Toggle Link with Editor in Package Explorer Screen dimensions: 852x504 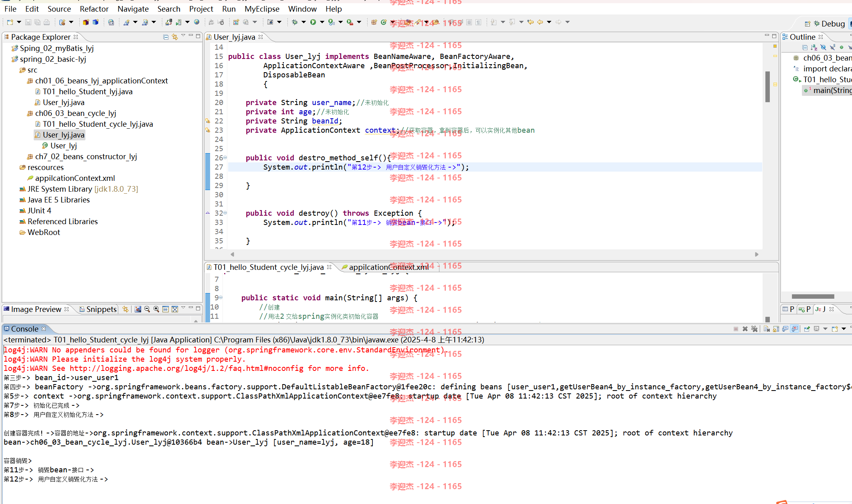click(175, 37)
